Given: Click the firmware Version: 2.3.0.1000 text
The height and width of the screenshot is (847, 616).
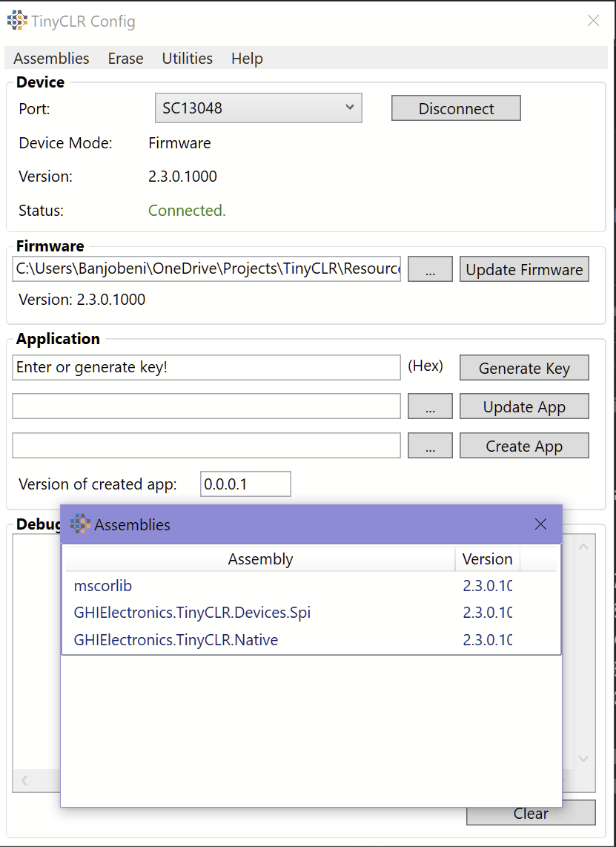Looking at the screenshot, I should (x=82, y=299).
